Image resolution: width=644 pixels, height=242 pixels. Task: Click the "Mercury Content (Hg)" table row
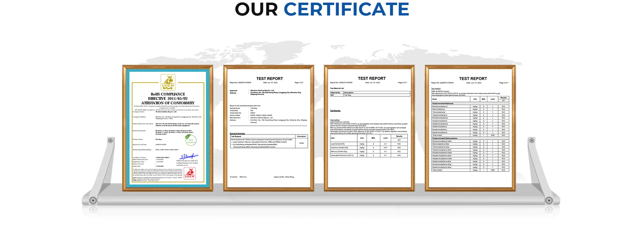(x=369, y=151)
